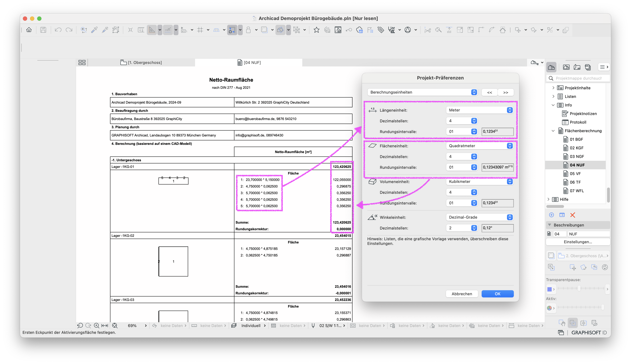Viewport: 631px width, 364px height.
Task: Click the blue plus add icon in navigator
Action: (551, 215)
